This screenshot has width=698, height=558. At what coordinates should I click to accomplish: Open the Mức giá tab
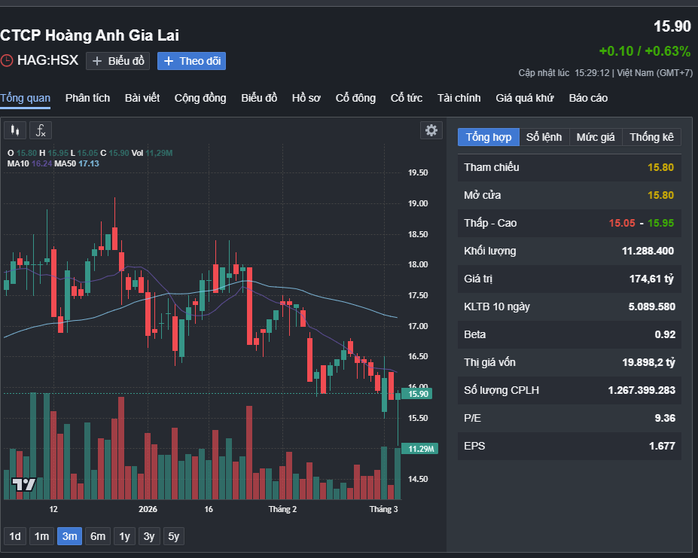point(595,137)
